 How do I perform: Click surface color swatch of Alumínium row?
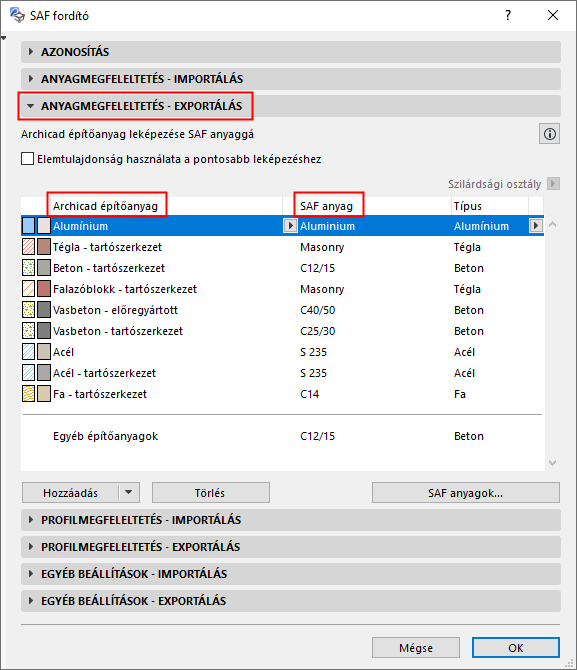click(x=44, y=226)
